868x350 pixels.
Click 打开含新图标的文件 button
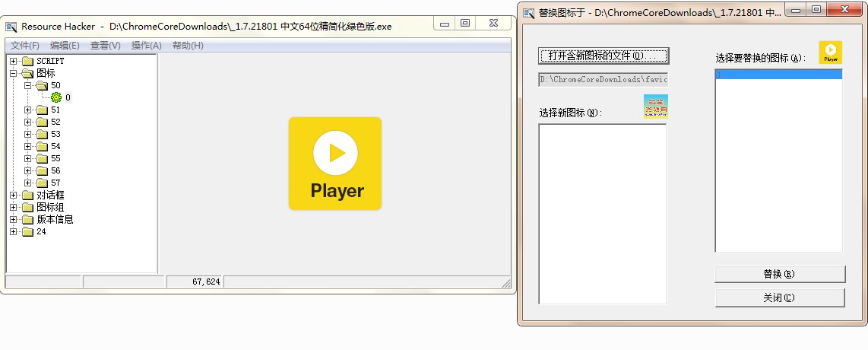coord(603,56)
